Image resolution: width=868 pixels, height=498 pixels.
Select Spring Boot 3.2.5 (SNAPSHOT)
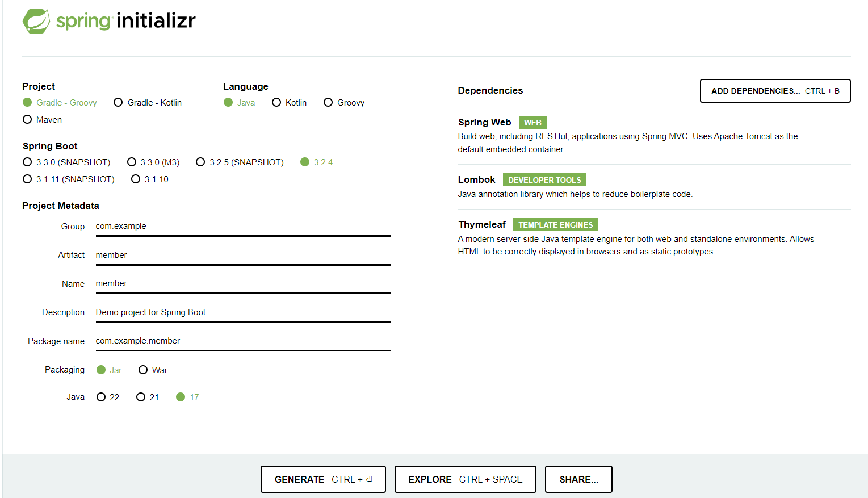click(x=240, y=162)
